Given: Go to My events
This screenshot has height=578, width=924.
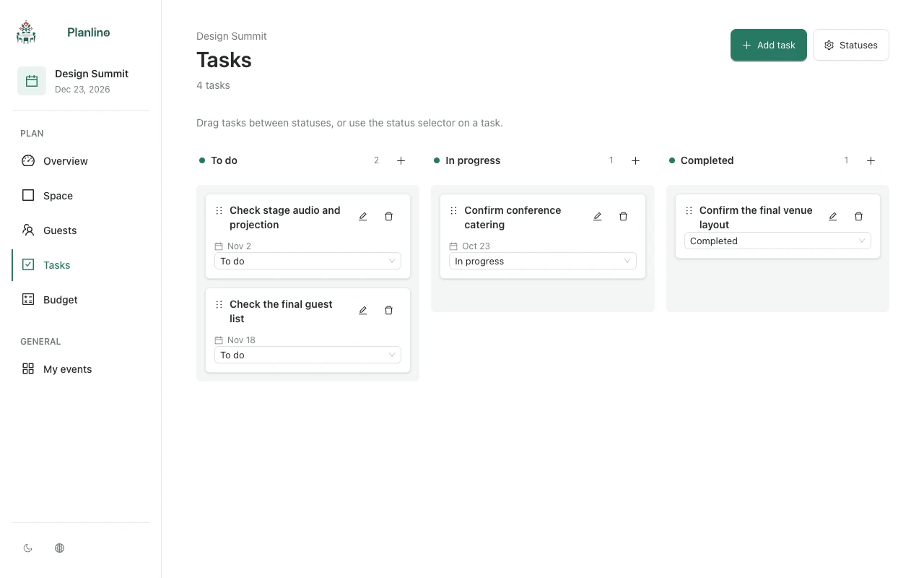Looking at the screenshot, I should pyautogui.click(x=81, y=369).
